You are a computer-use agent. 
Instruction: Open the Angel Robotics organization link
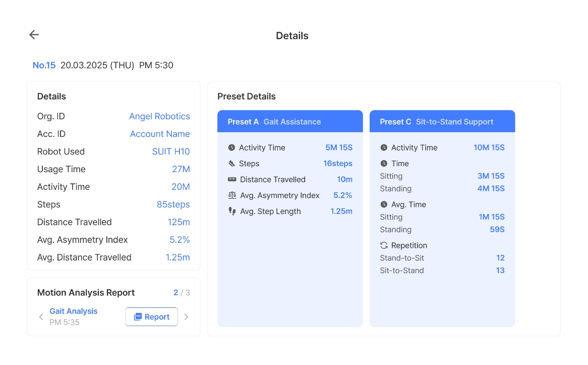(159, 117)
